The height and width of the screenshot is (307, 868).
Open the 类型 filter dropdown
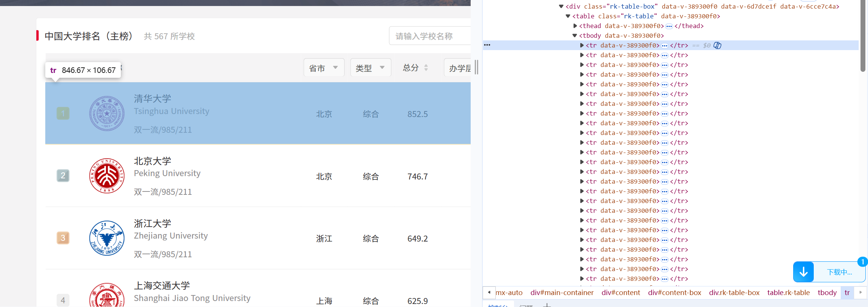click(x=370, y=68)
